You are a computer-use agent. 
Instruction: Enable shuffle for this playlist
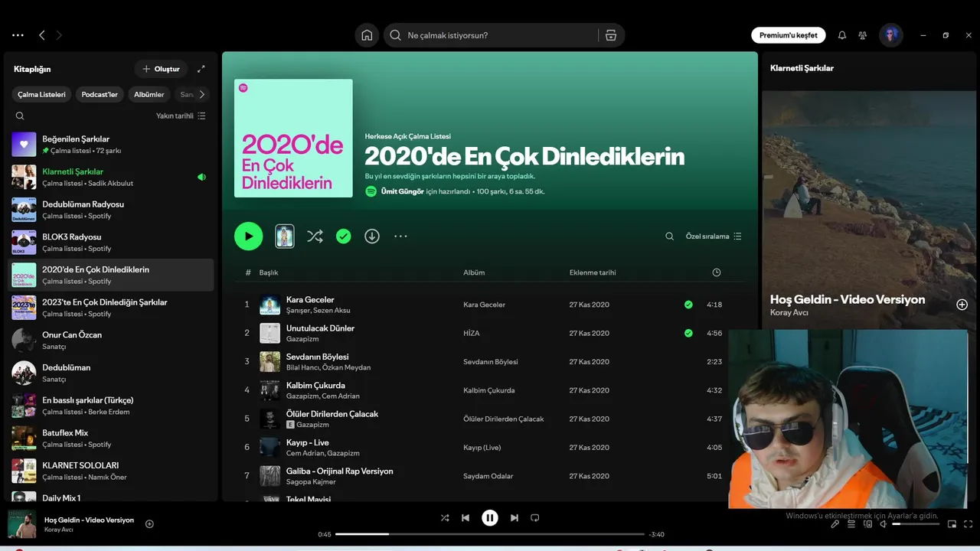click(315, 236)
